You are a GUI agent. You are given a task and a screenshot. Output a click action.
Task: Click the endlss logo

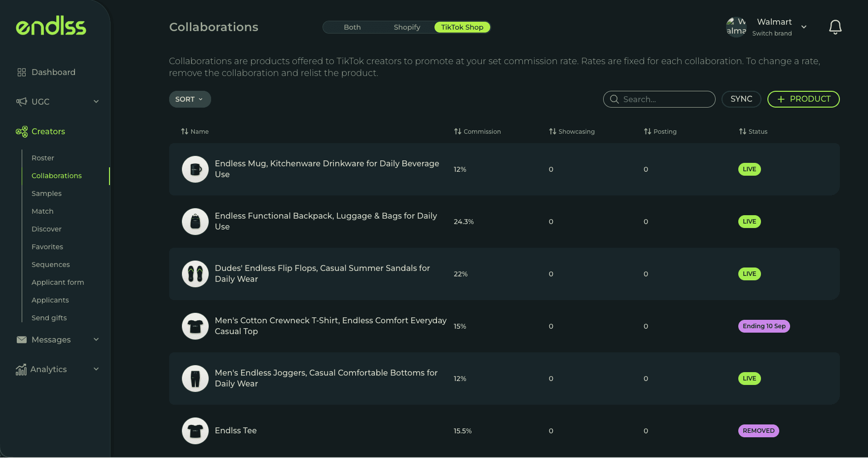[x=51, y=26]
